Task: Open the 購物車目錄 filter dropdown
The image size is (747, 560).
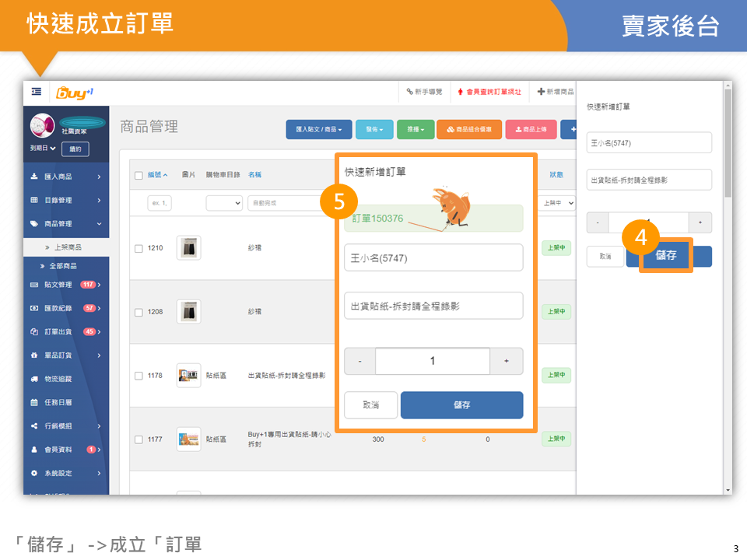Action: 224,203
